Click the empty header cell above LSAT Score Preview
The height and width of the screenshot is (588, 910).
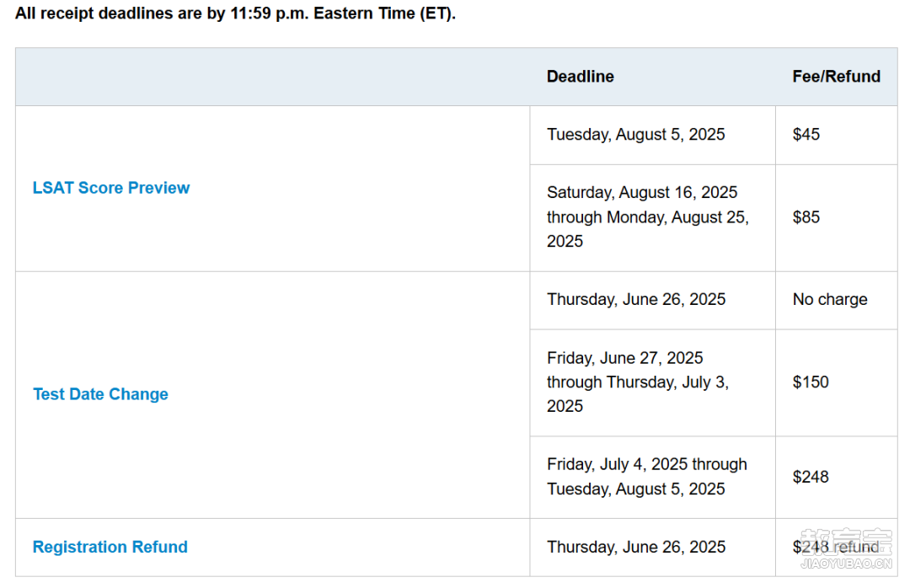coord(273,77)
